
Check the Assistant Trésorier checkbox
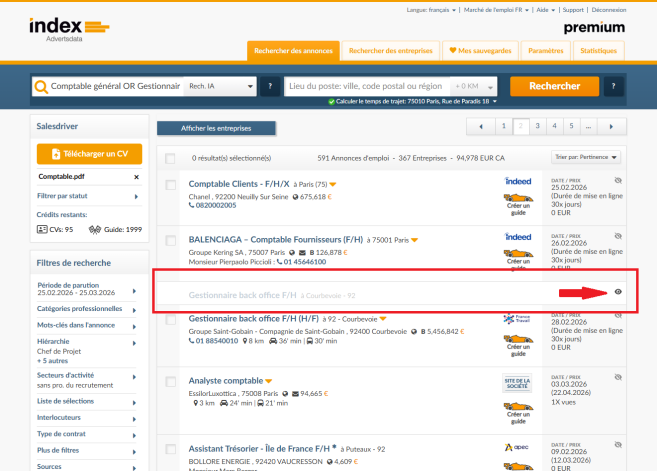[171, 449]
